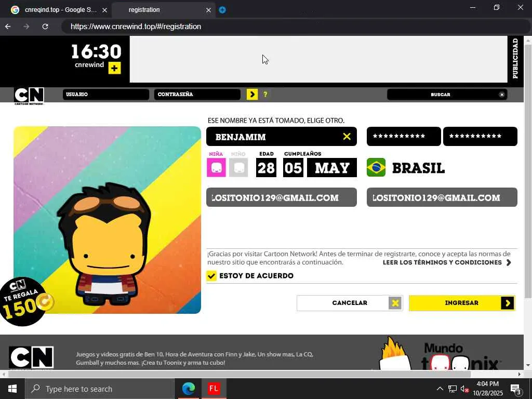Viewport: 532px width, 399px height.
Task: Click the INGRESAR button
Action: (462, 303)
